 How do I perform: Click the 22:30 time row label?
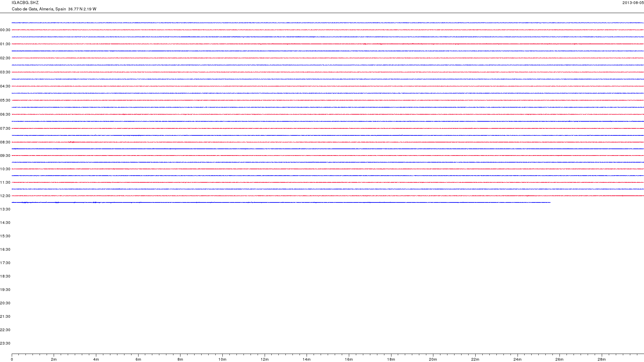5,330
